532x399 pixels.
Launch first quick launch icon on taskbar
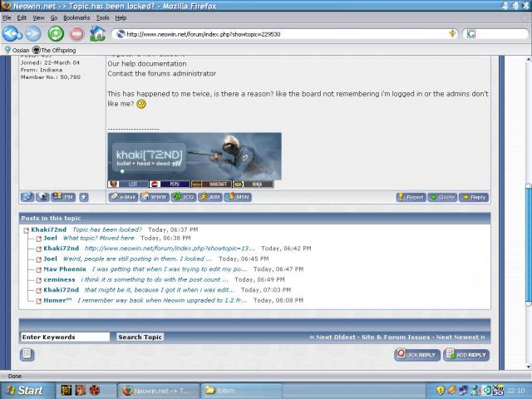click(x=66, y=391)
